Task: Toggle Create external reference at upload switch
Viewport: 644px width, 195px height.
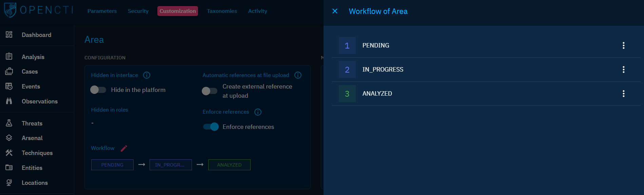Action: point(209,91)
